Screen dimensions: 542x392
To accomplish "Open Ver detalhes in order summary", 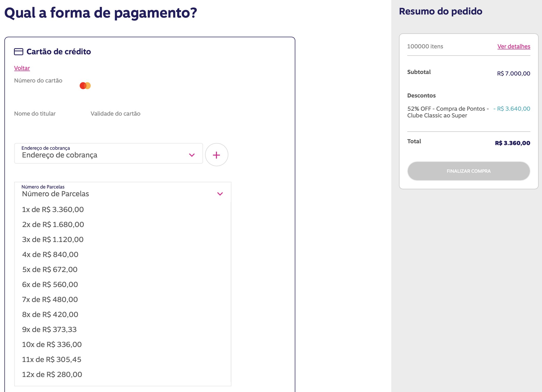I will (514, 46).
